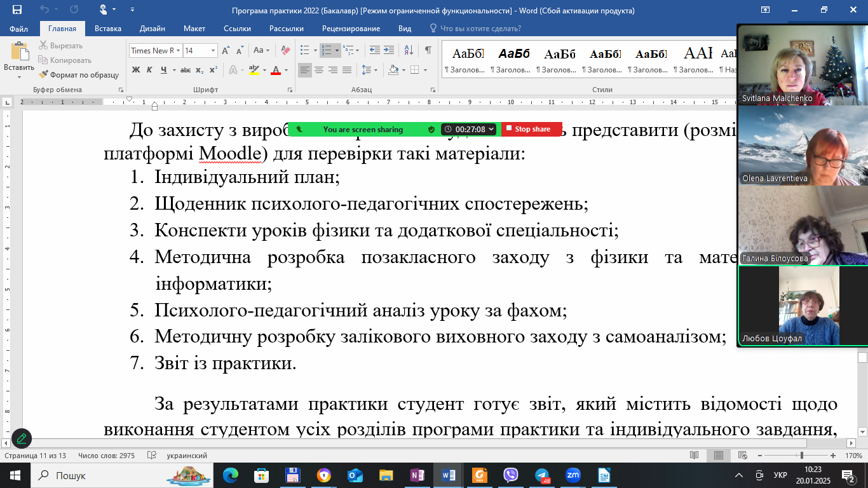Click the Format Painter (Формат по образцу) button
The width and height of the screenshot is (868, 488).
click(x=79, y=74)
